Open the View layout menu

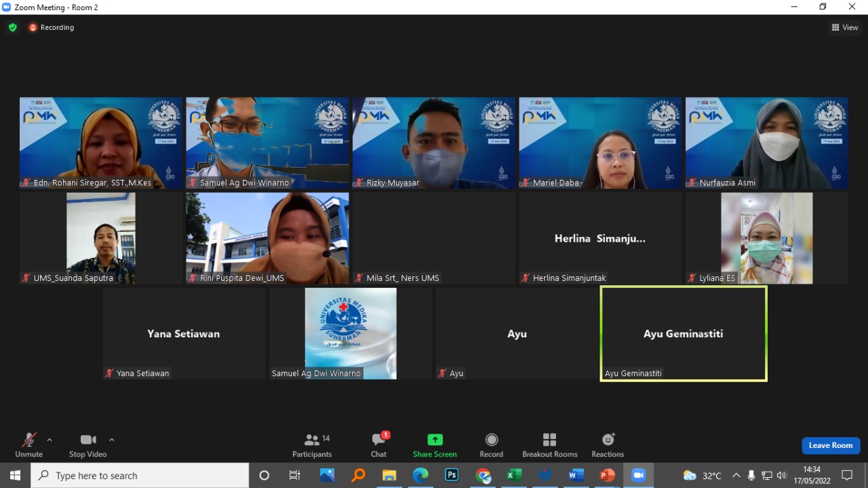pyautogui.click(x=845, y=28)
